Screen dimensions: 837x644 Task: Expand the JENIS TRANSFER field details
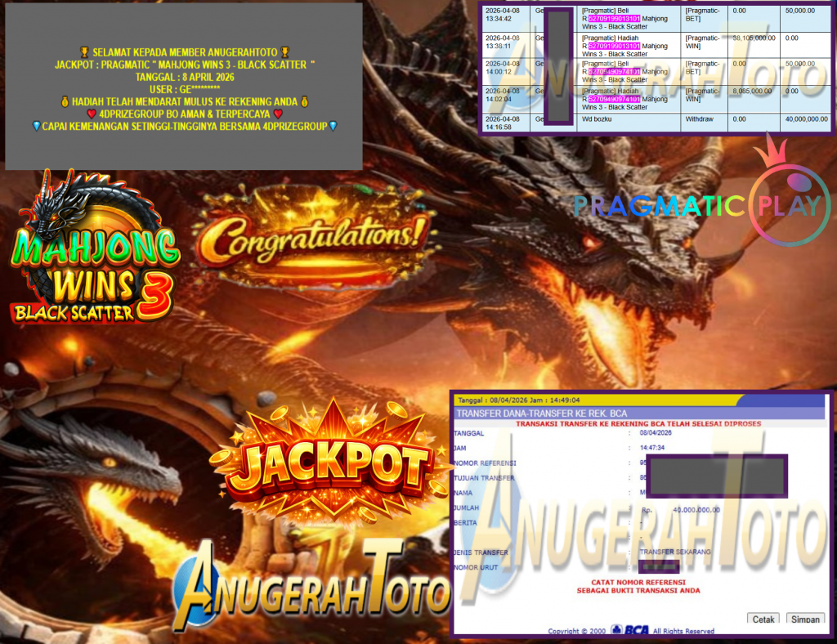click(x=572, y=552)
